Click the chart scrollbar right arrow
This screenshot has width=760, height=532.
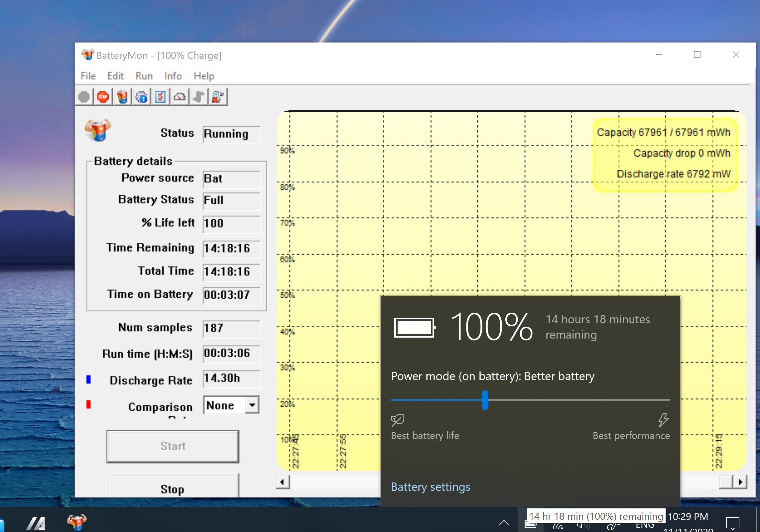740,482
